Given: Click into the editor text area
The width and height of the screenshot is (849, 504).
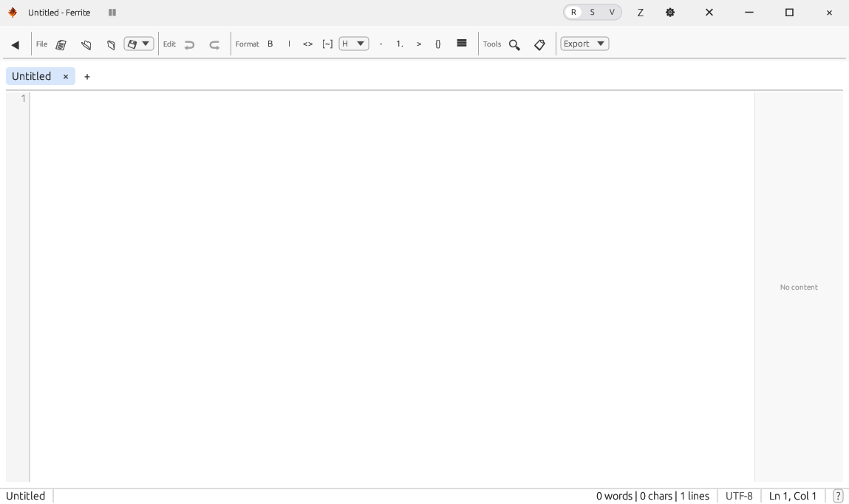Looking at the screenshot, I should pyautogui.click(x=392, y=281).
